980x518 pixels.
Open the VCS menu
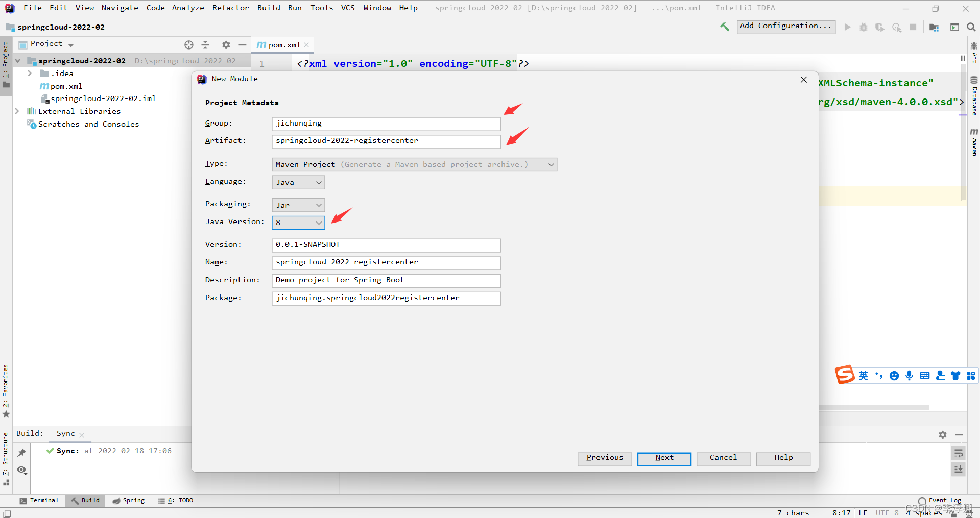coord(348,8)
